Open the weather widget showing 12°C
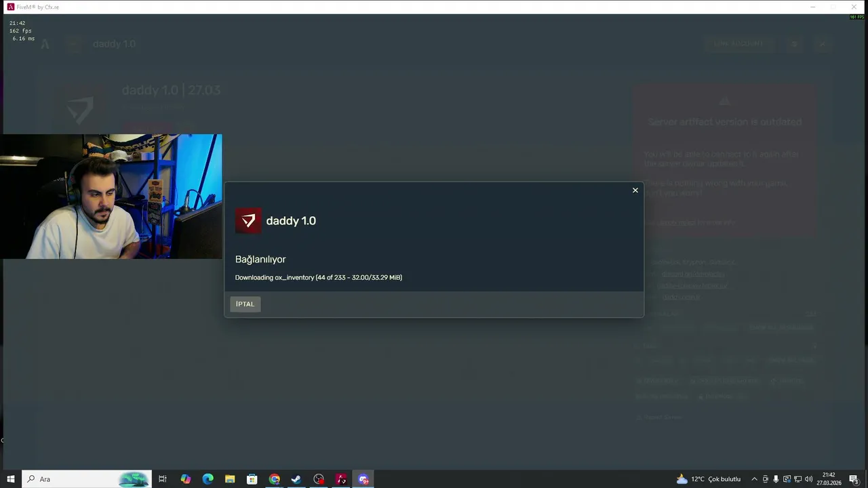The width and height of the screenshot is (868, 488). tap(709, 479)
